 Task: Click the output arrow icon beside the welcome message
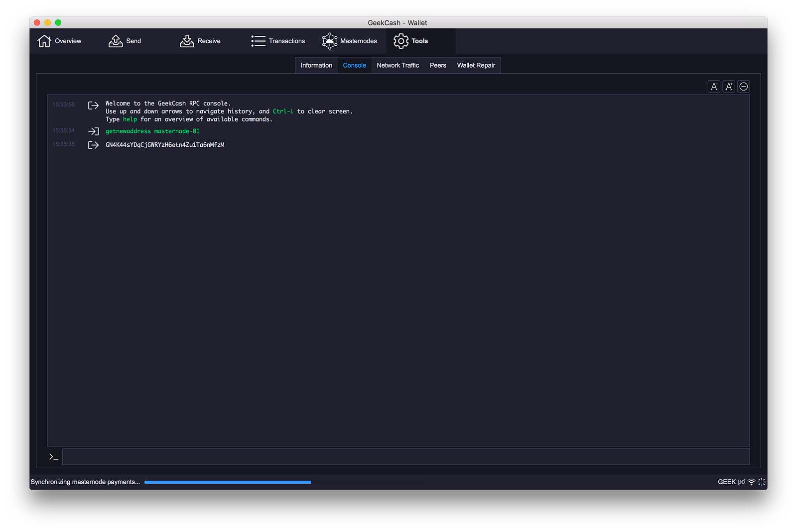pyautogui.click(x=93, y=106)
